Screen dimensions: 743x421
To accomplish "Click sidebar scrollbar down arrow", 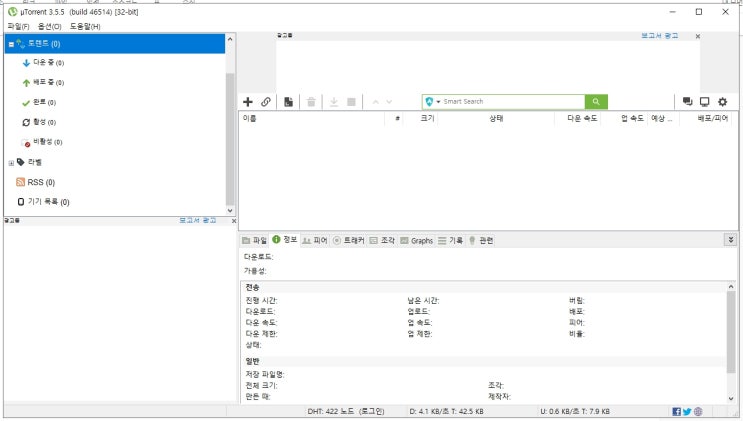I will click(230, 210).
